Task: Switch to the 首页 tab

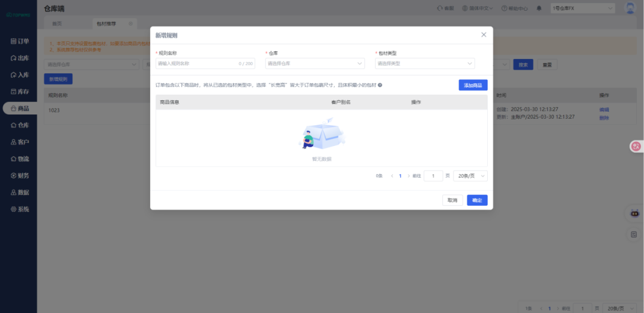Action: (x=57, y=24)
